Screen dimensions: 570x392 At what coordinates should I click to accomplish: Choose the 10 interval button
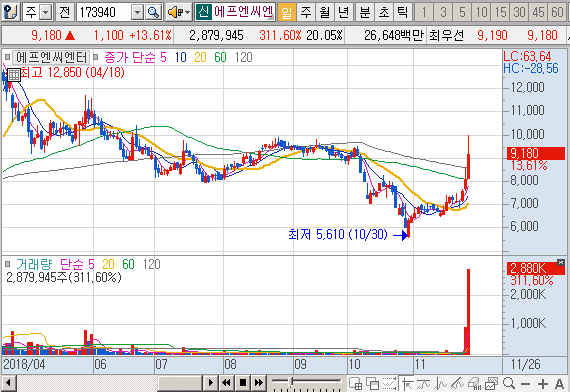481,12
